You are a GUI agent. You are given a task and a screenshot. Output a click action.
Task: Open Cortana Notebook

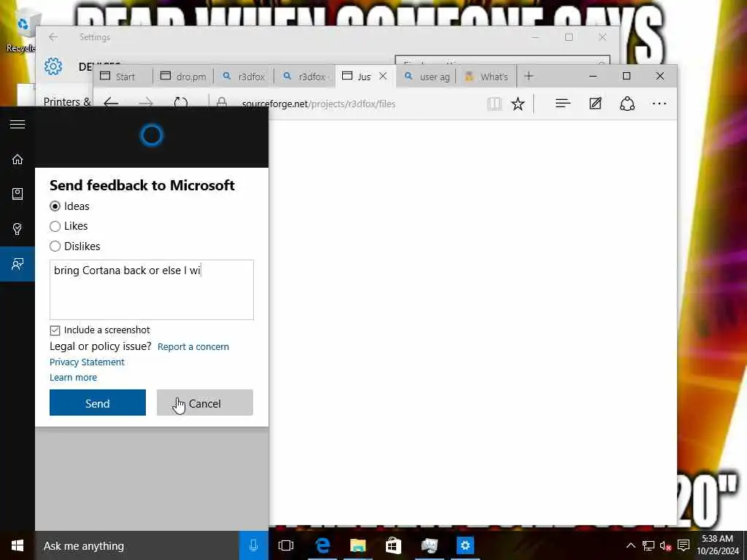pyautogui.click(x=18, y=194)
